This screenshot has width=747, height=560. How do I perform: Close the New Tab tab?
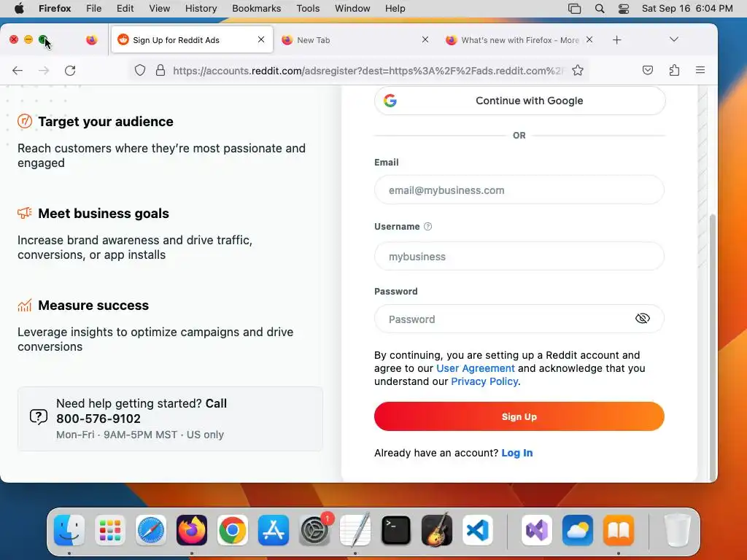425,39
